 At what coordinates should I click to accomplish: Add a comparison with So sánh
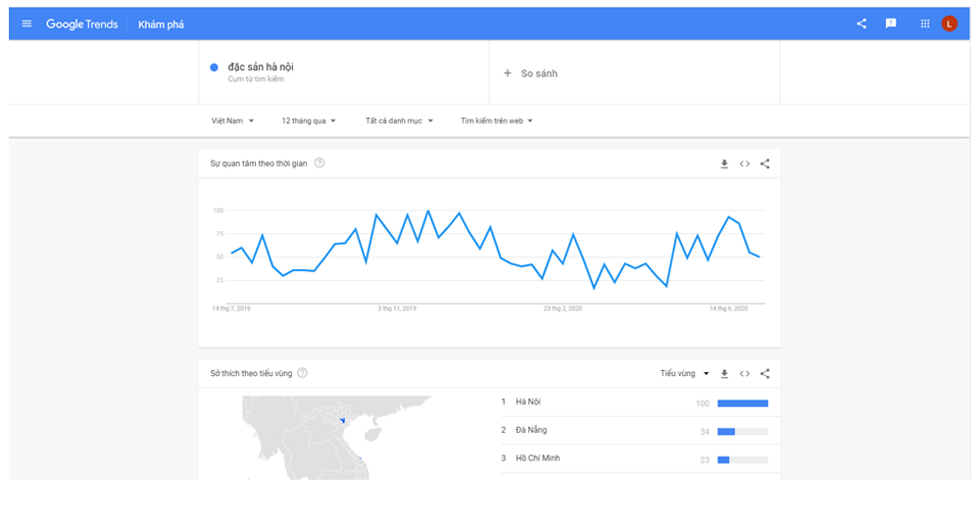pyautogui.click(x=530, y=73)
